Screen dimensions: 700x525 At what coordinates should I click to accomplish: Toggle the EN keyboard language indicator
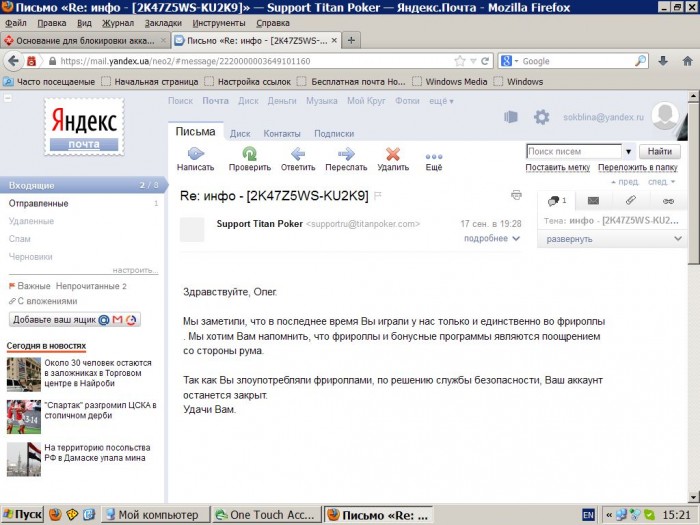[x=588, y=515]
